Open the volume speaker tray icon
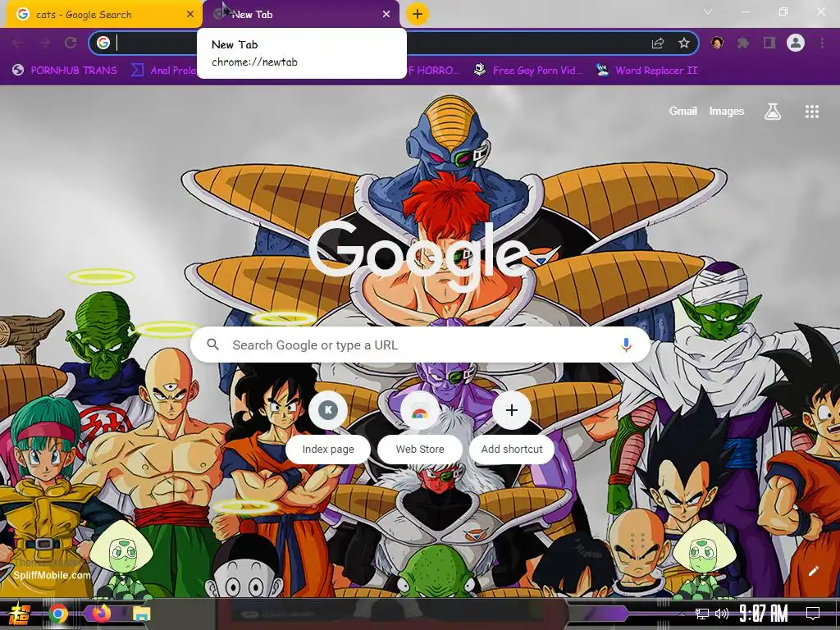This screenshot has width=840, height=630. tap(722, 614)
